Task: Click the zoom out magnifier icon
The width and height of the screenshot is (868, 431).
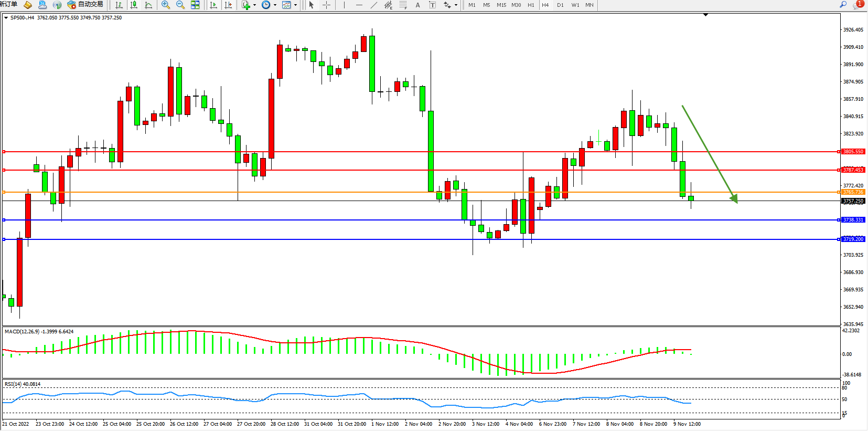Action: coord(180,5)
